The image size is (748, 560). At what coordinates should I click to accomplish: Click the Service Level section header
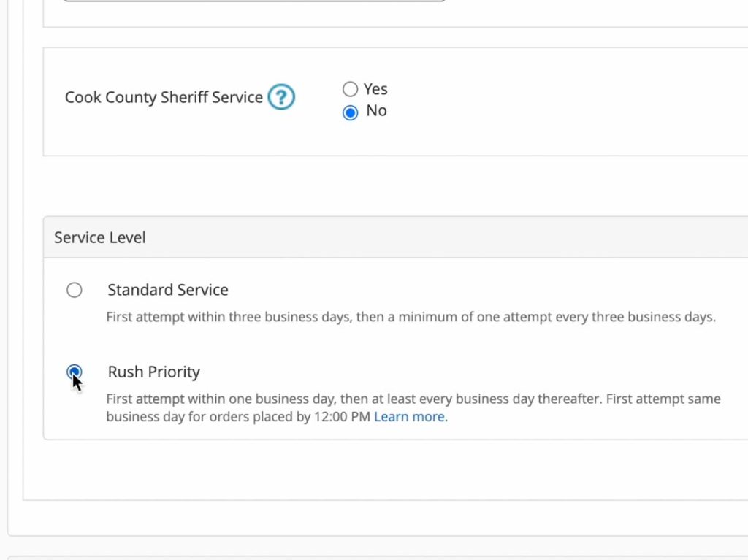tap(99, 237)
